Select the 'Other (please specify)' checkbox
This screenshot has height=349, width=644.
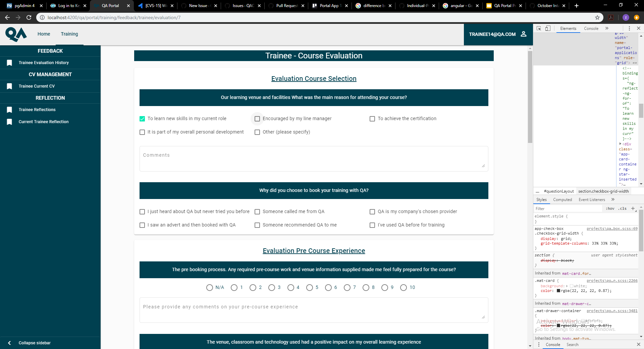coord(257,132)
